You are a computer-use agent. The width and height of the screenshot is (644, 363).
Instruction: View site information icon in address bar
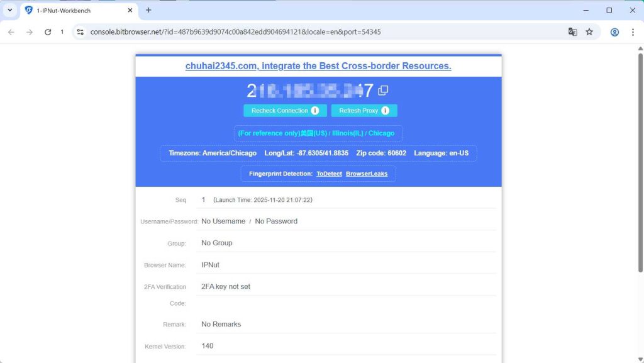(x=80, y=32)
